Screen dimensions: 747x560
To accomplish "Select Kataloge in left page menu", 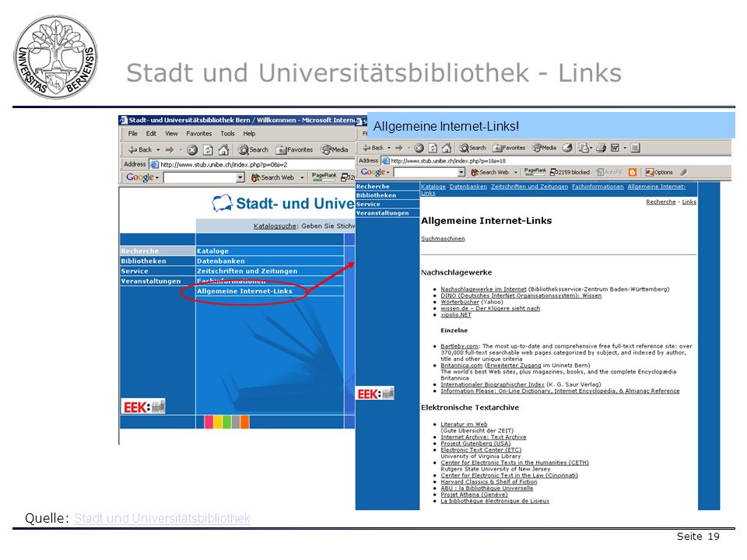I will (x=212, y=251).
